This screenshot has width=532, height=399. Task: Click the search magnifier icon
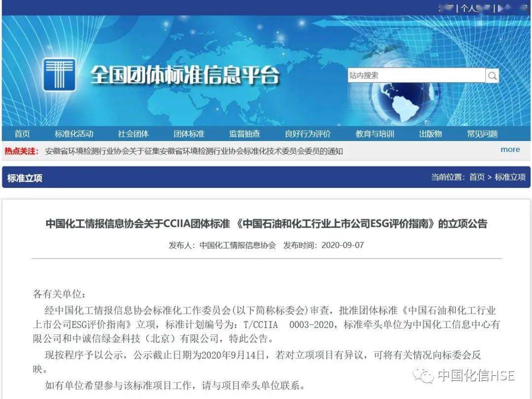coord(492,75)
